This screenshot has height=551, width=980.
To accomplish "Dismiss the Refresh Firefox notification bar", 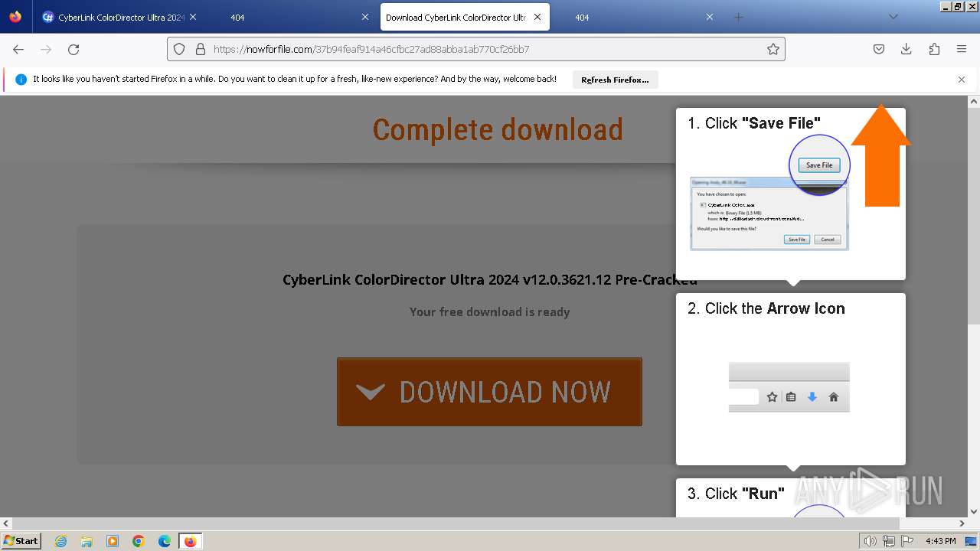I will click(962, 80).
